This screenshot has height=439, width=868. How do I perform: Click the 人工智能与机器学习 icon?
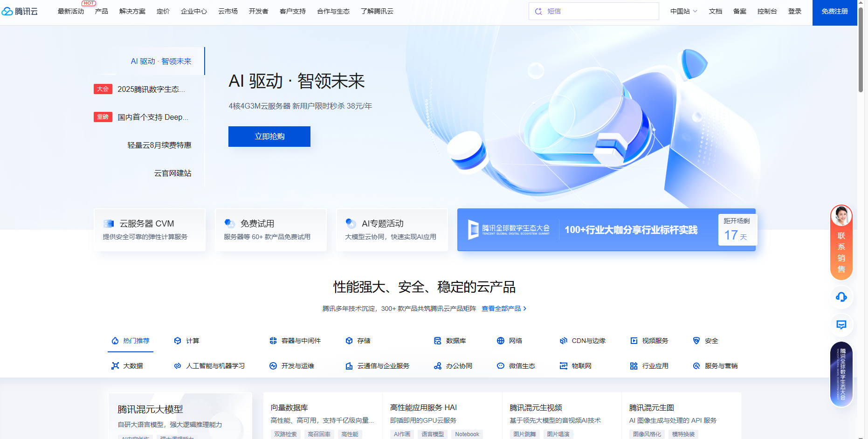(178, 366)
